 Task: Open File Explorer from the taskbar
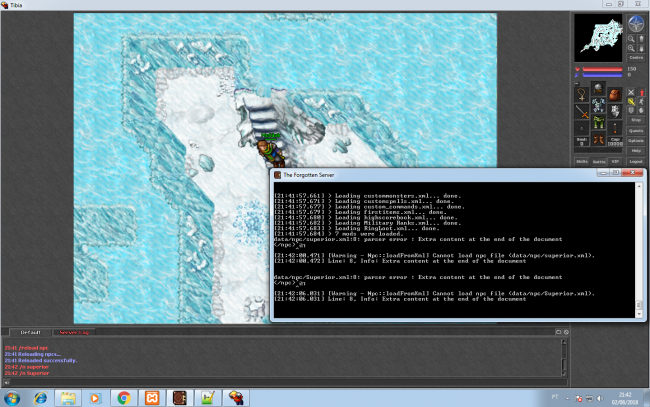click(68, 398)
